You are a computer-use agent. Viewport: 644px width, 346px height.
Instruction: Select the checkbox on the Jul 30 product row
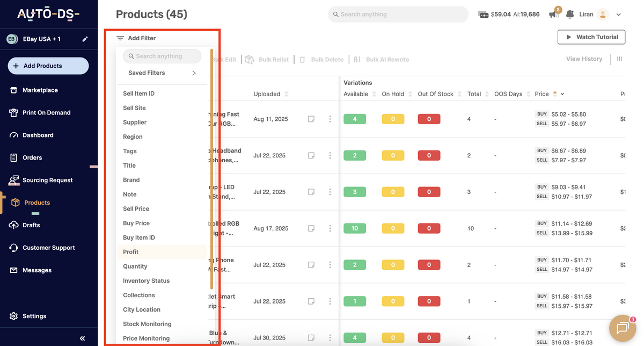tap(311, 337)
